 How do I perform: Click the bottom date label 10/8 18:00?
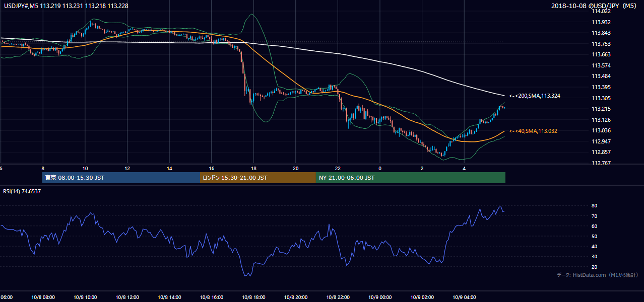pos(253,297)
